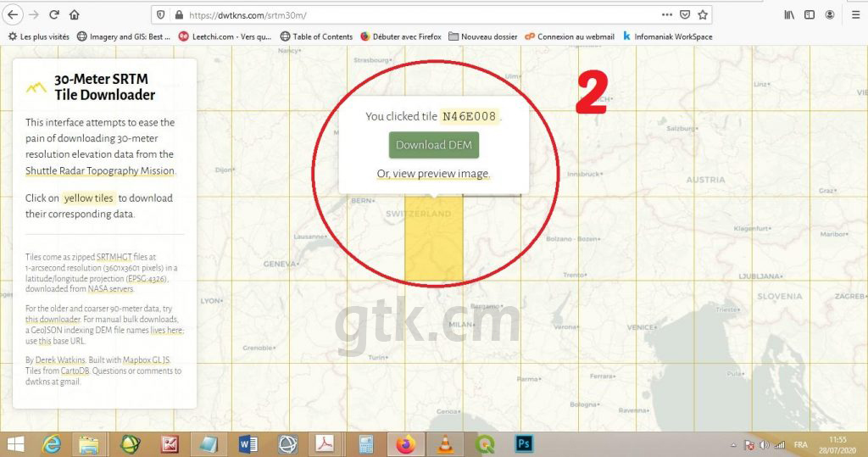Open the Infomaniak WorkSpace bookmark
Screen dimensions: 868x457
(x=667, y=36)
